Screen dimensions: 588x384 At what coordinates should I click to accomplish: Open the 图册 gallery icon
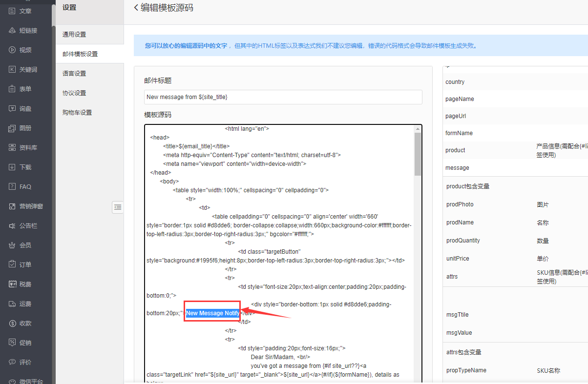[x=12, y=128]
